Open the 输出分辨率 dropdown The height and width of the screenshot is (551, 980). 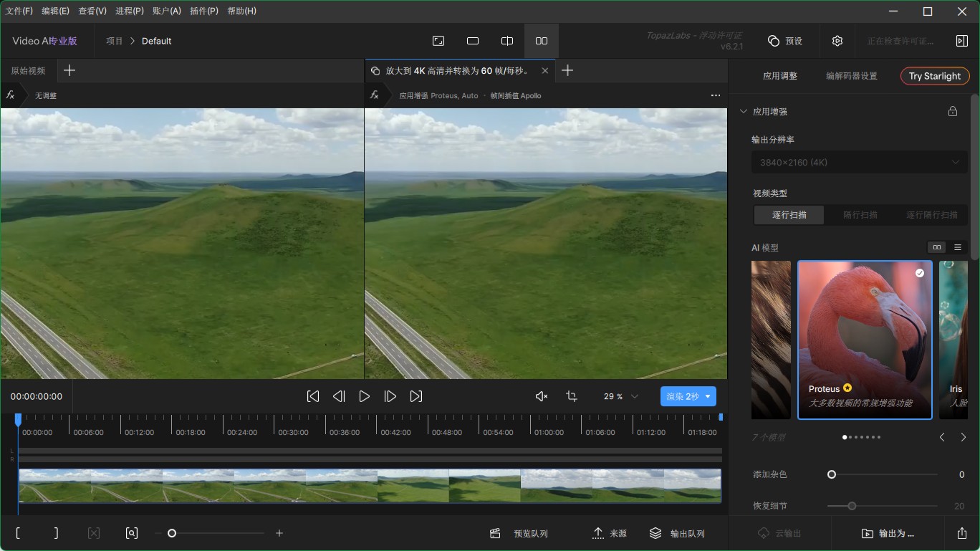[x=859, y=163]
